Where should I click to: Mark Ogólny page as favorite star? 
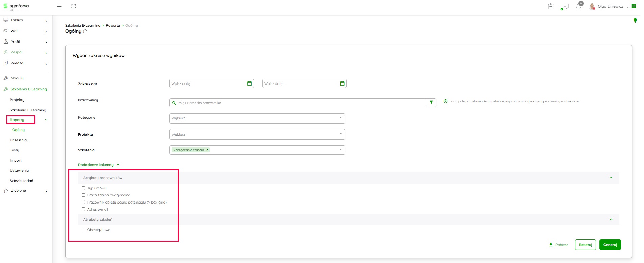click(85, 31)
